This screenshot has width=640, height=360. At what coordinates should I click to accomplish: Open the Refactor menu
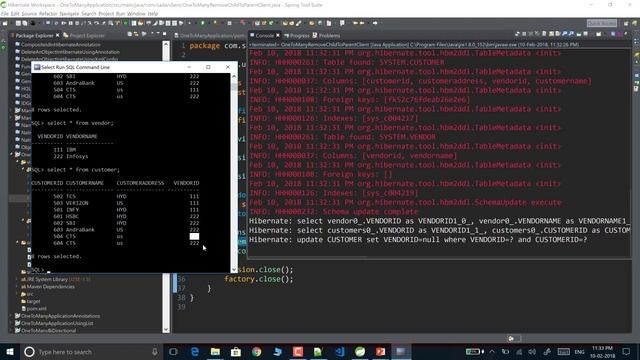(48, 13)
